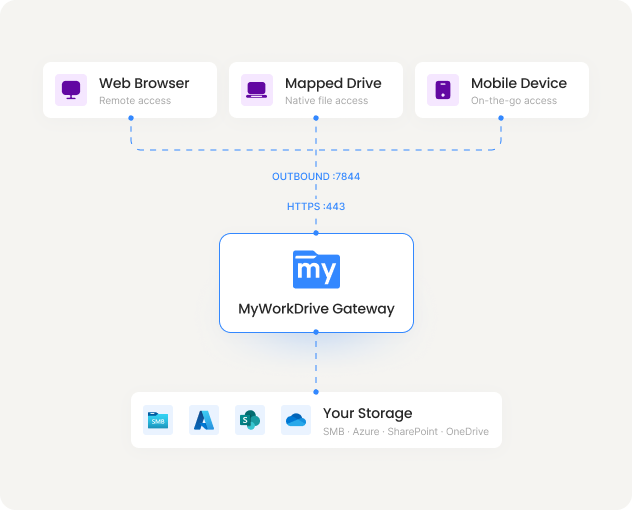Click the Web Browser monitor icon
The image size is (632, 510).
[71, 90]
